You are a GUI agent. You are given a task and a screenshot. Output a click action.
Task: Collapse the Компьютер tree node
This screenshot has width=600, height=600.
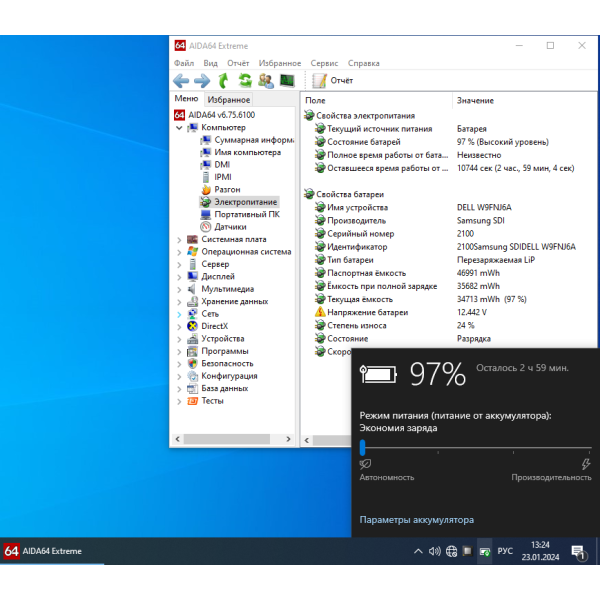[179, 128]
